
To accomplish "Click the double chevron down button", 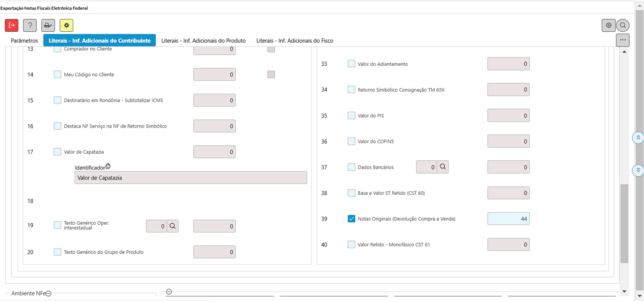I will click(x=638, y=170).
